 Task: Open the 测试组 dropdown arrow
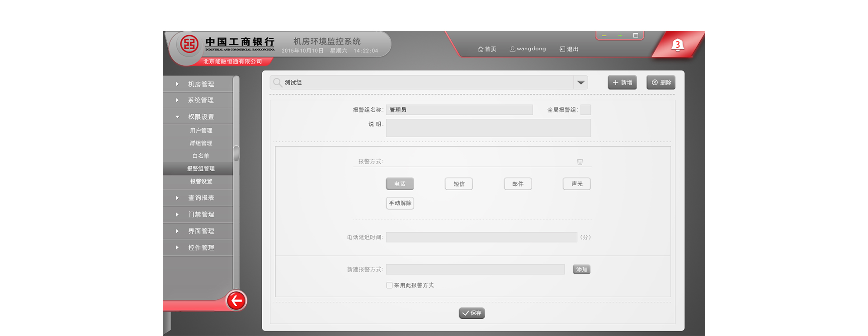[x=581, y=82]
